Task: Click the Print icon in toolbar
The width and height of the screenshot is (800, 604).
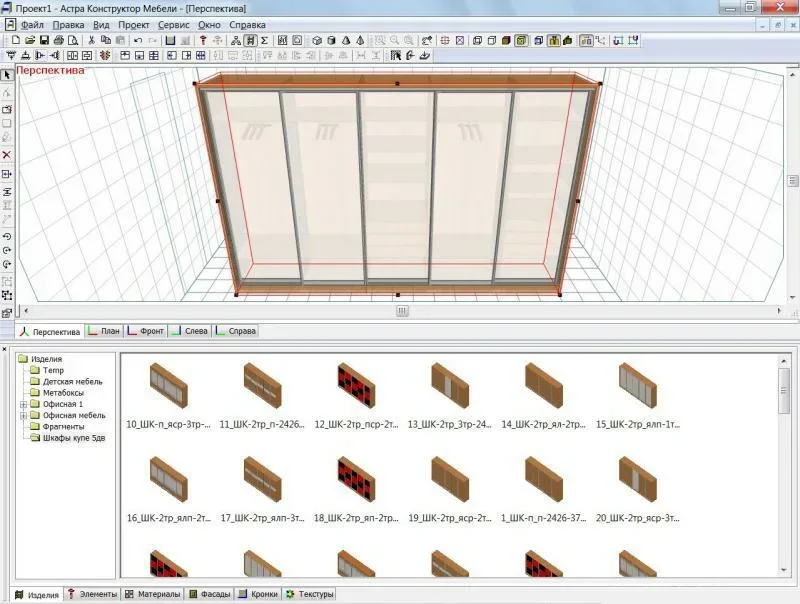Action: click(x=59, y=41)
